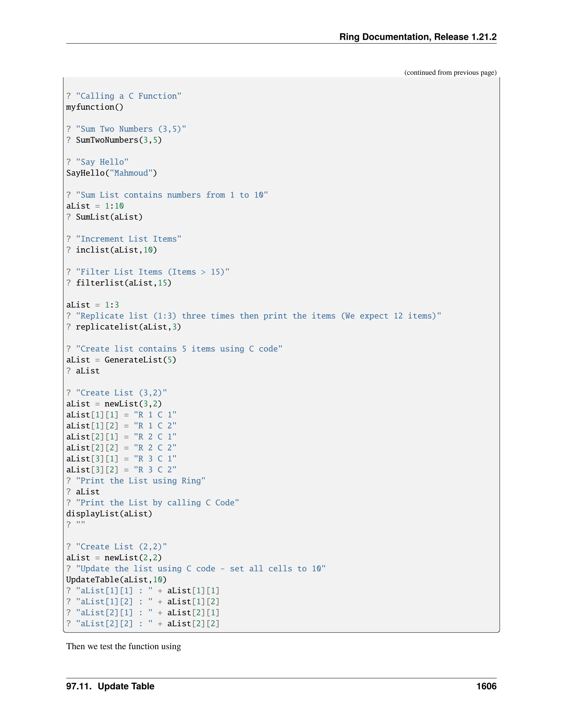Click the 'Ring Documentation, Release 1.21.2' header
563x728 pixels.
[418, 37]
